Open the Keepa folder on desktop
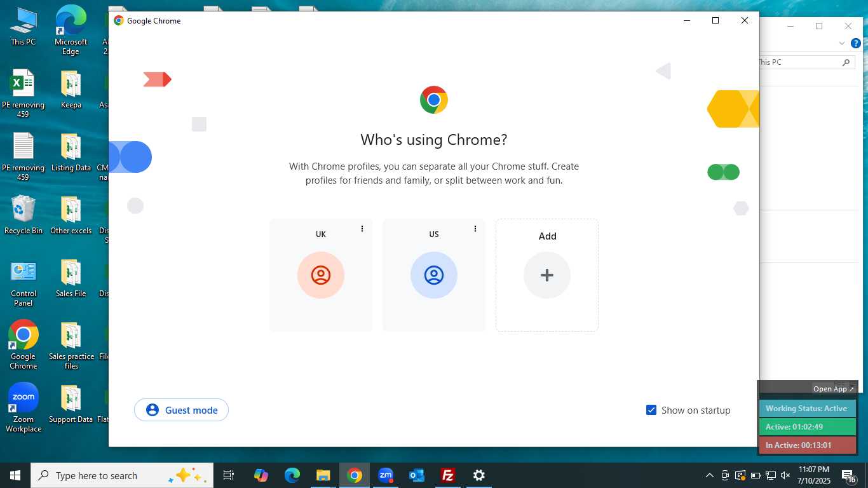The image size is (868, 488). pos(71,89)
